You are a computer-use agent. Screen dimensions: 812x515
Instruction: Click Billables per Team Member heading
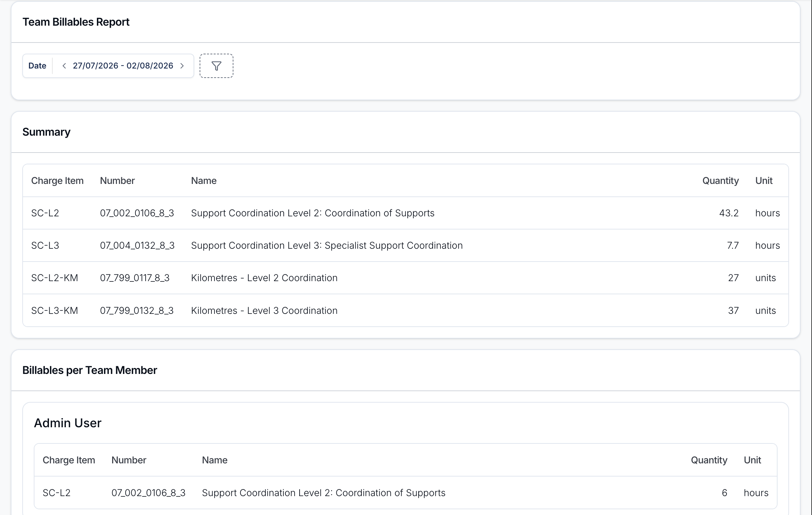point(90,370)
